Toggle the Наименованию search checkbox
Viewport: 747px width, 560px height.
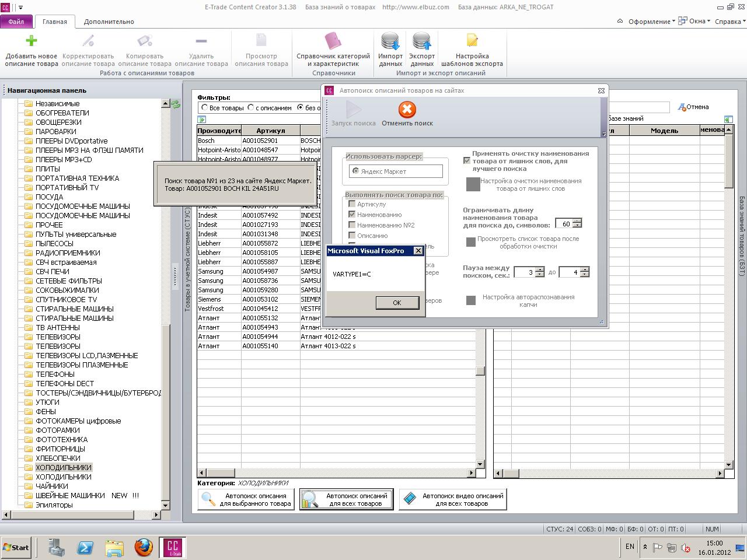352,215
